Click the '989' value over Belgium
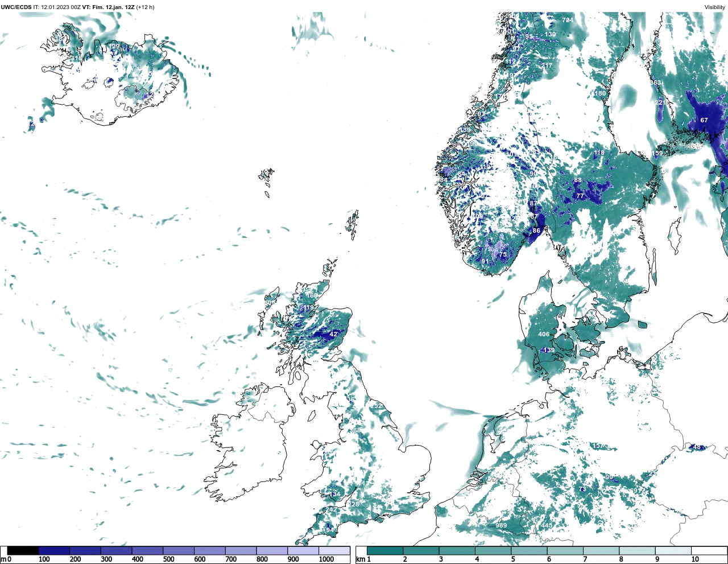Viewport: 728px width, 564px height. click(x=500, y=525)
